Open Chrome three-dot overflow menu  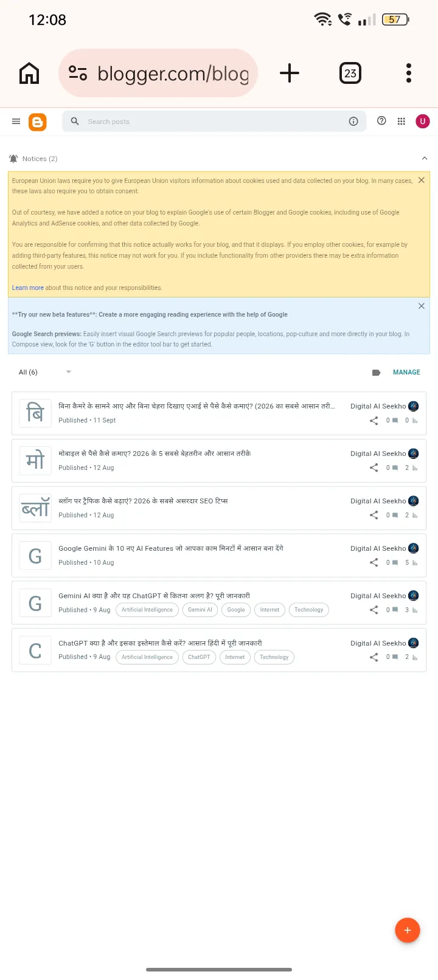coord(409,73)
